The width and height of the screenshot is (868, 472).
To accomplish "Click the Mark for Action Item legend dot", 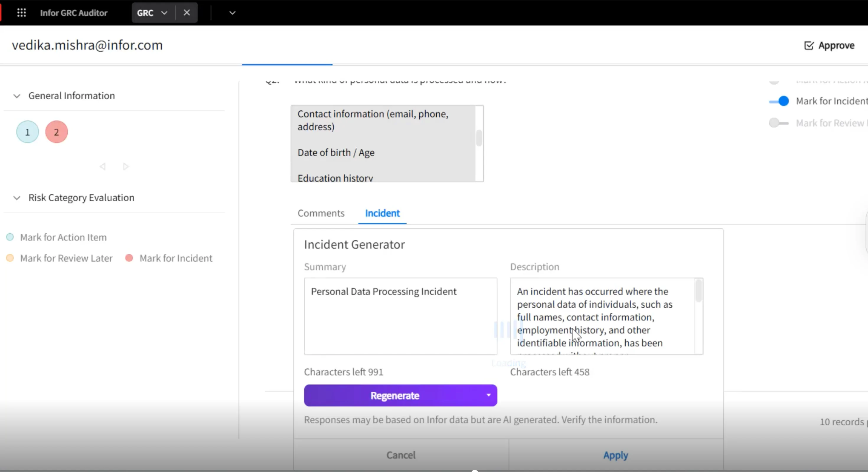I will point(10,237).
